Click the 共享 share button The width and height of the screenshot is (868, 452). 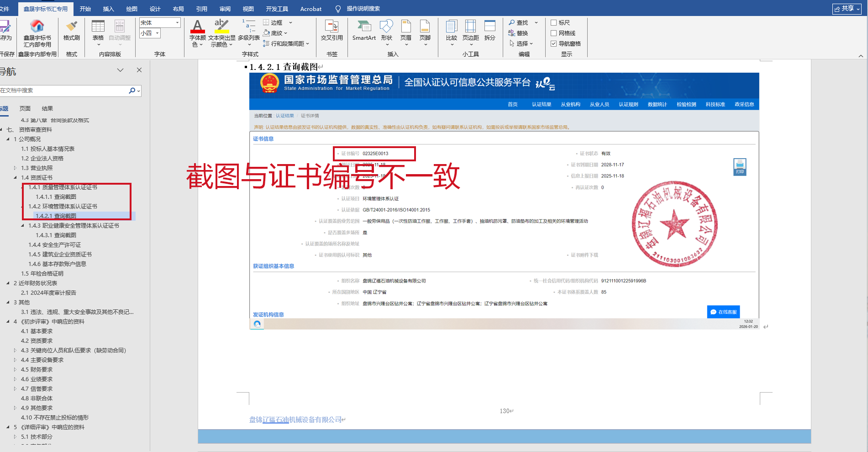pyautogui.click(x=847, y=9)
